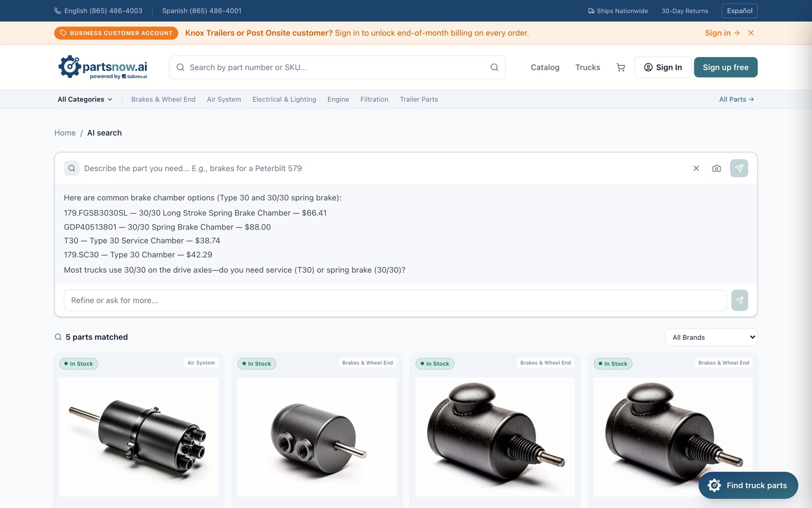Select the Electrical & Lighting category tab

pyautogui.click(x=284, y=100)
